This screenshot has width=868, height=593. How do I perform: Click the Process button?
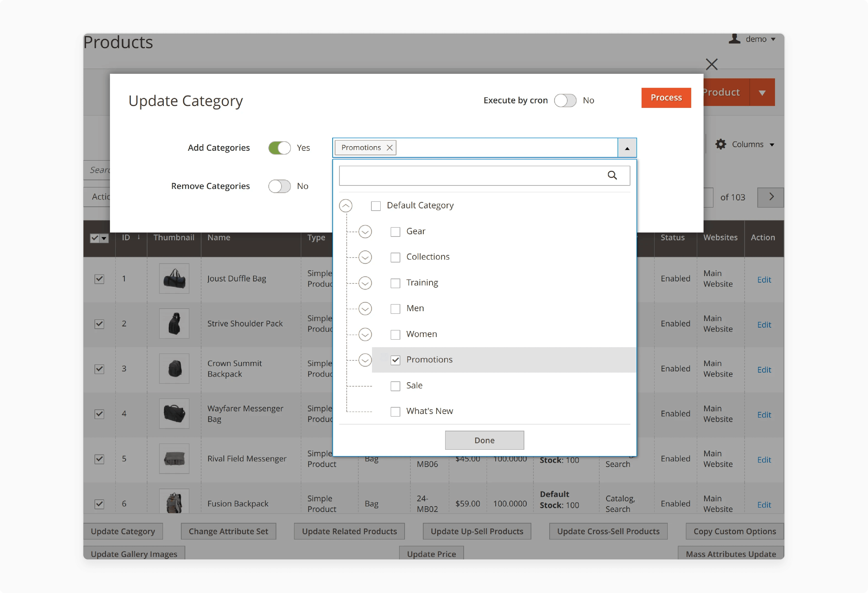[x=666, y=98]
